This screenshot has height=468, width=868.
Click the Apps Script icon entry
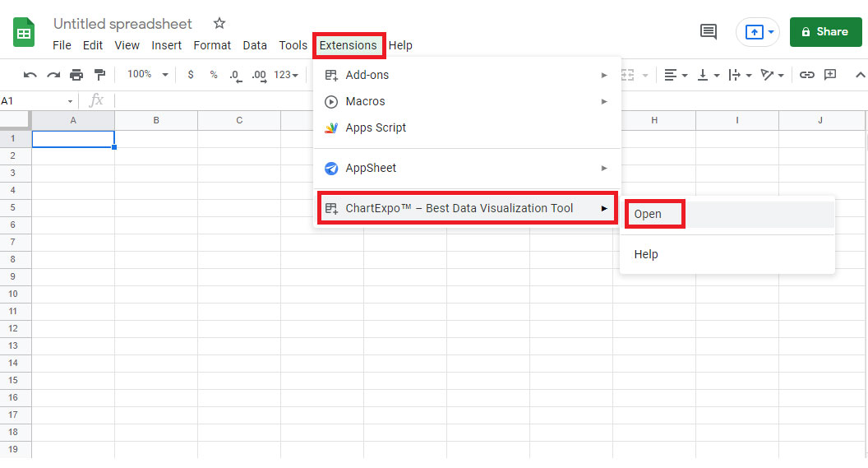coord(331,128)
